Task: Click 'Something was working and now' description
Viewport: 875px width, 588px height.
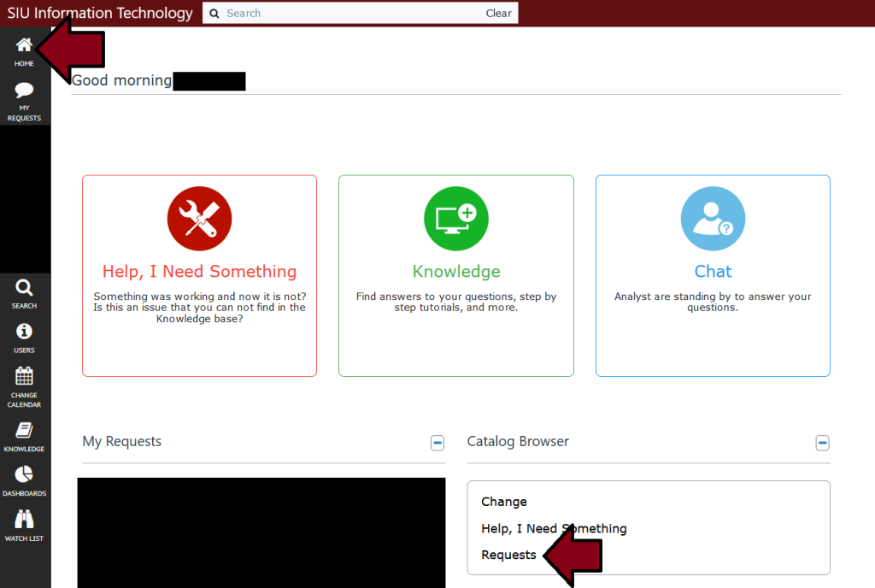Action: click(x=199, y=308)
